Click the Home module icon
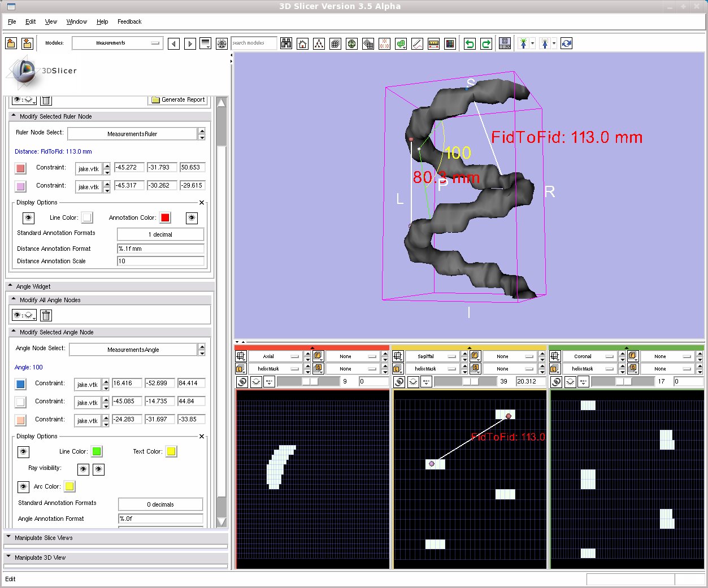This screenshot has width=708, height=588. coord(303,43)
